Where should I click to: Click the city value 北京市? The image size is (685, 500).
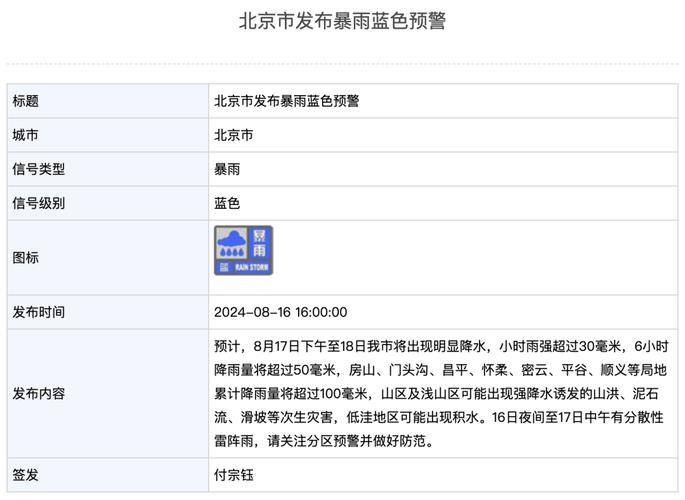point(233,134)
